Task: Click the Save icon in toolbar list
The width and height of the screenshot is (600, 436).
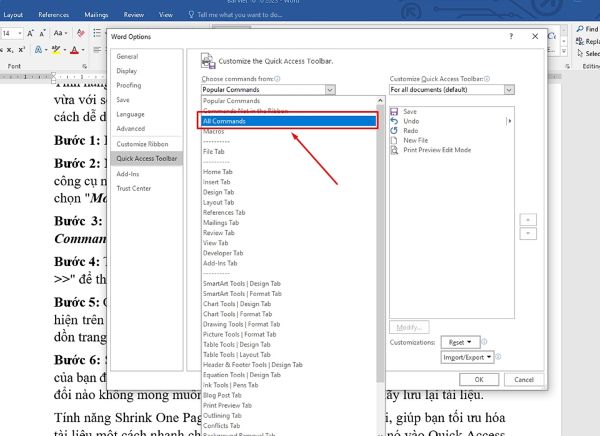Action: [x=396, y=112]
